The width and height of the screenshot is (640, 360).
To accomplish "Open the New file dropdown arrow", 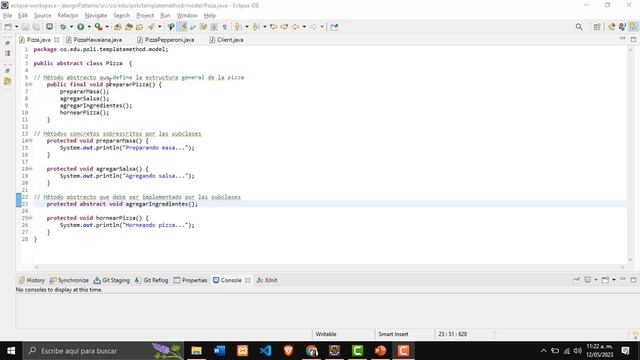I will coord(16,27).
